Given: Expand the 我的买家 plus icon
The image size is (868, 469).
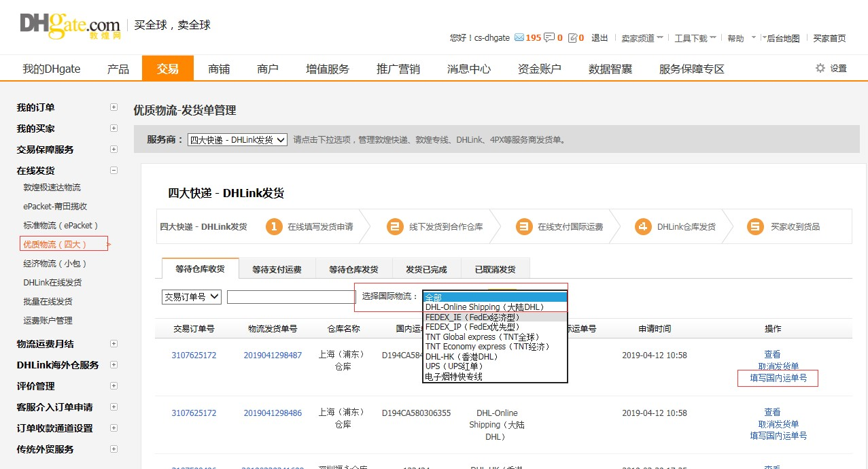Looking at the screenshot, I should (114, 128).
